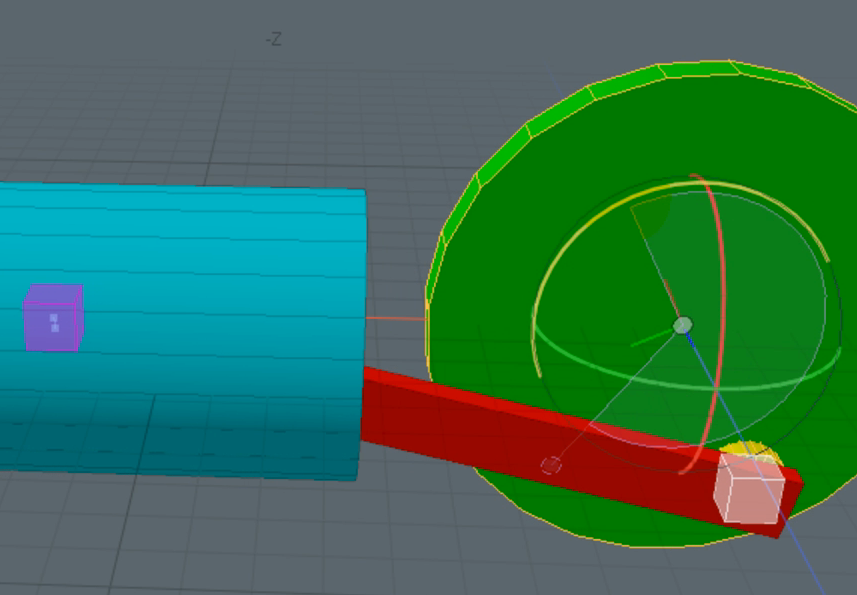Screen dimensions: 857x595
Task: Click the orange link line between meshes
Action: 395,319
